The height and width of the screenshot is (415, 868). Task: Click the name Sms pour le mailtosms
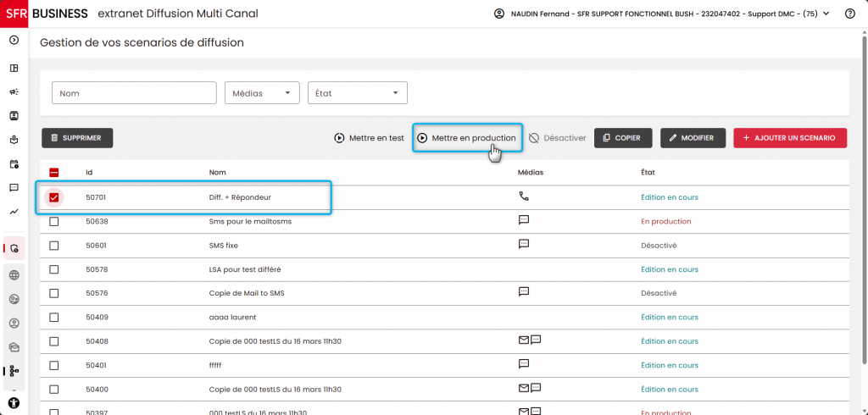point(250,221)
